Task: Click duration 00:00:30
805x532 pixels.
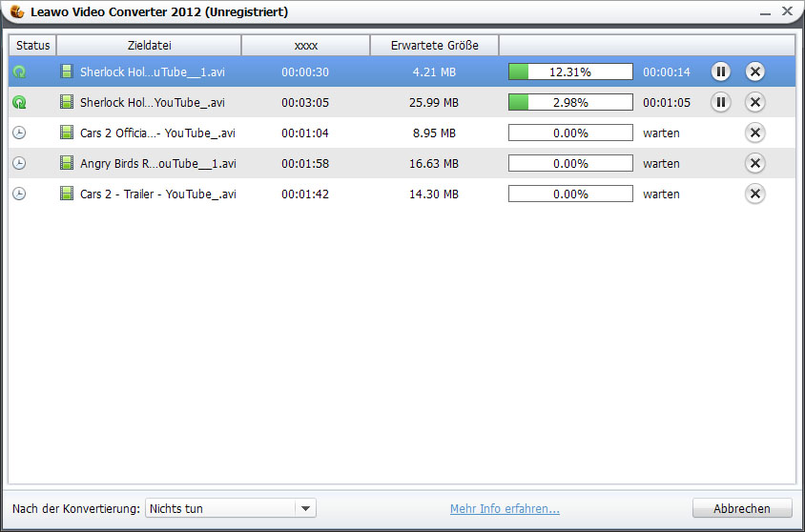Action: [x=305, y=72]
